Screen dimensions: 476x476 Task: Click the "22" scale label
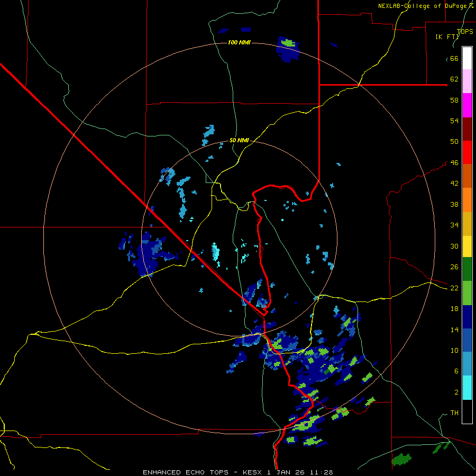pyautogui.click(x=454, y=288)
